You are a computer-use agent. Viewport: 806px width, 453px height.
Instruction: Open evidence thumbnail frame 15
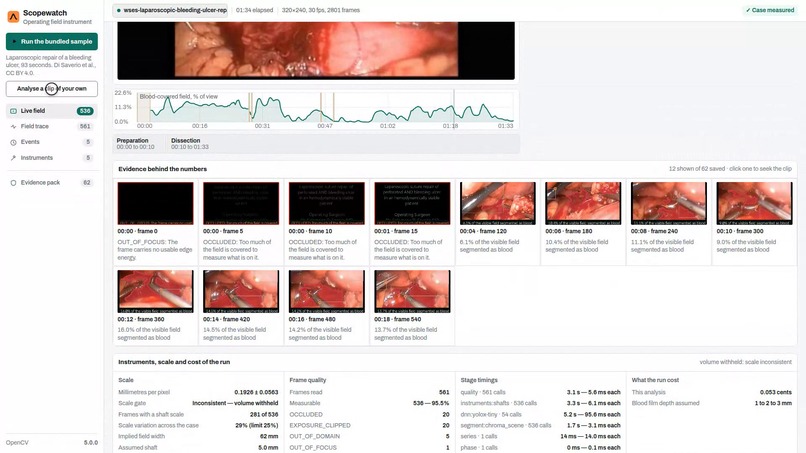click(x=412, y=203)
